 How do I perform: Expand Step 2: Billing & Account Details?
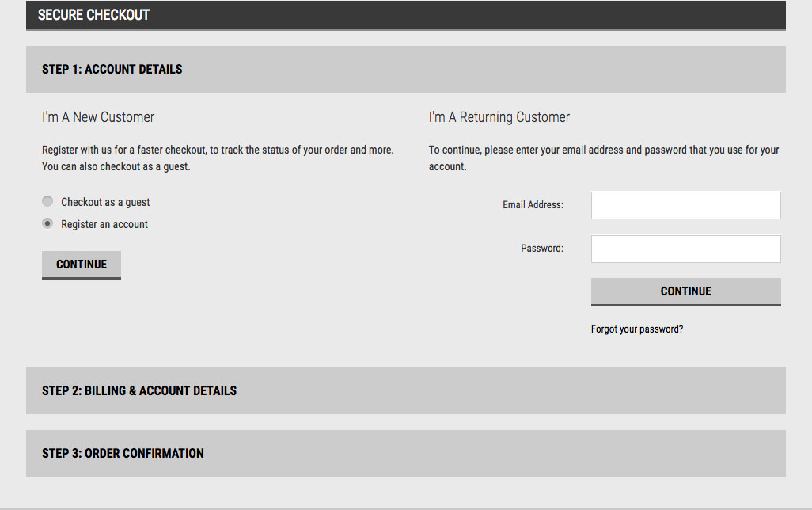click(139, 390)
